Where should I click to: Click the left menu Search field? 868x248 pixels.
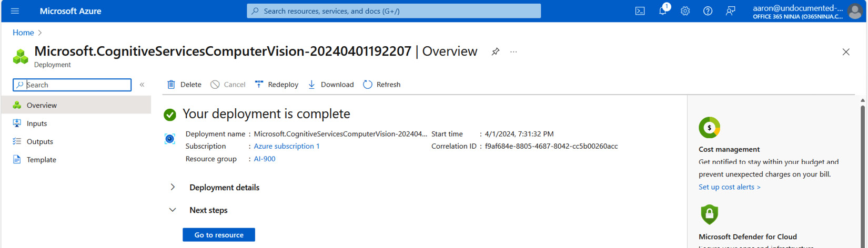point(72,85)
